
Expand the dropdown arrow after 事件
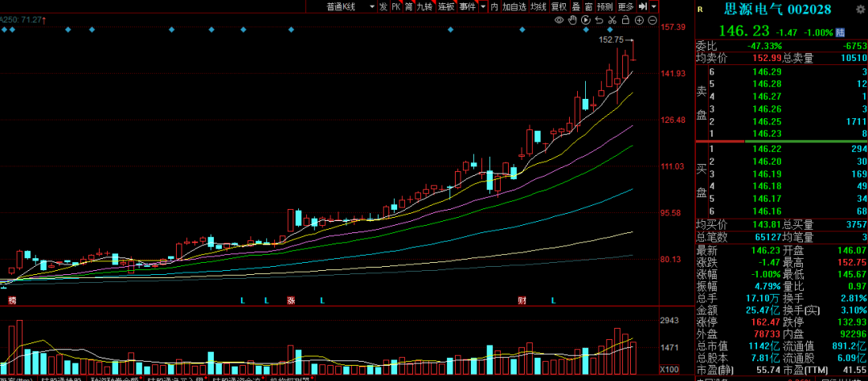click(x=481, y=6)
